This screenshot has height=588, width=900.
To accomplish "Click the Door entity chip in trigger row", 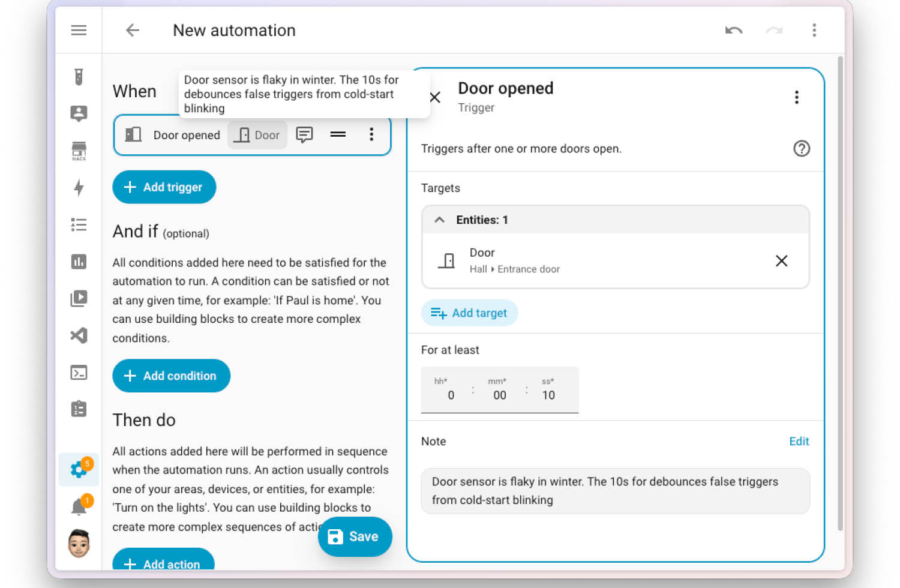I will [x=257, y=135].
